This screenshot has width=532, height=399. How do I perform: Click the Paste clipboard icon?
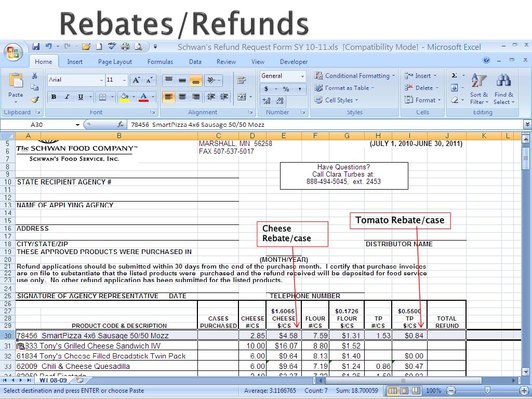coord(16,81)
